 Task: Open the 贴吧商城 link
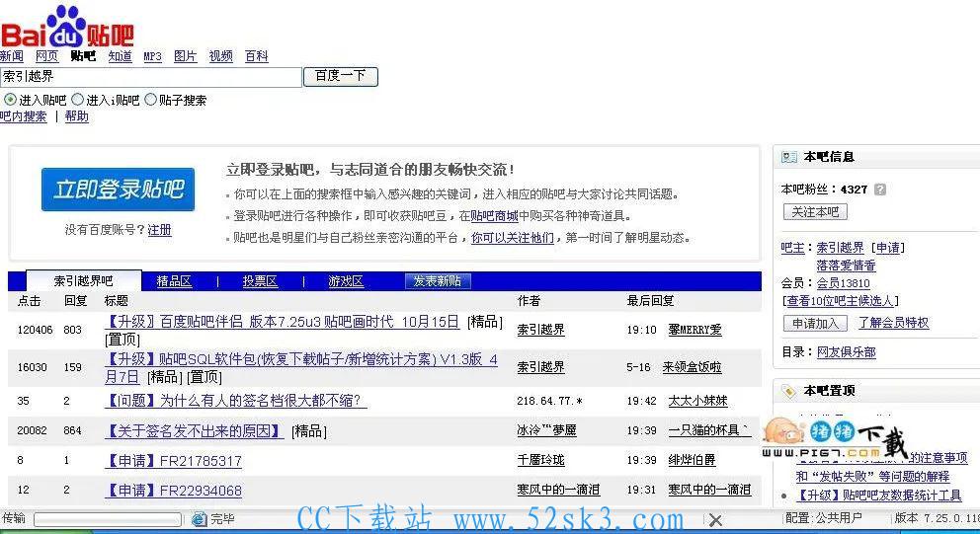point(494,216)
